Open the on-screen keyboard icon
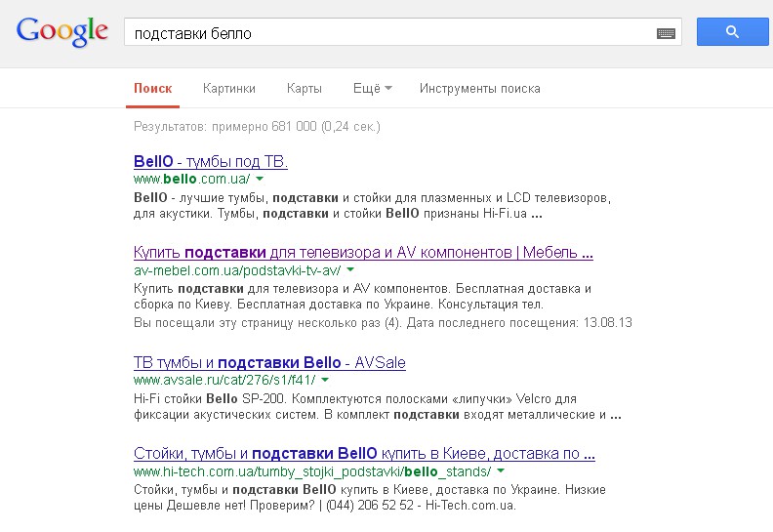Screen dimensions: 773x532 [667, 33]
